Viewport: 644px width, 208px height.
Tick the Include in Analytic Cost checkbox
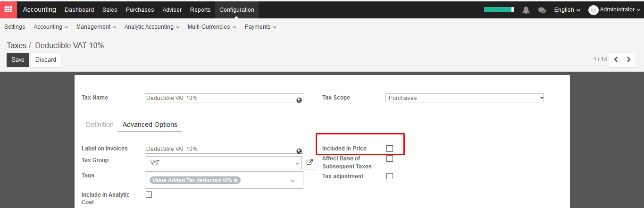(149, 194)
